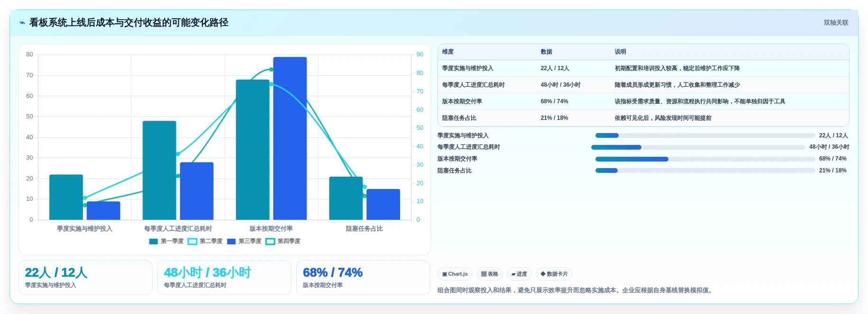The height and width of the screenshot is (314, 868).
Task: Open the 68% / 74% data card
Action: tap(363, 278)
